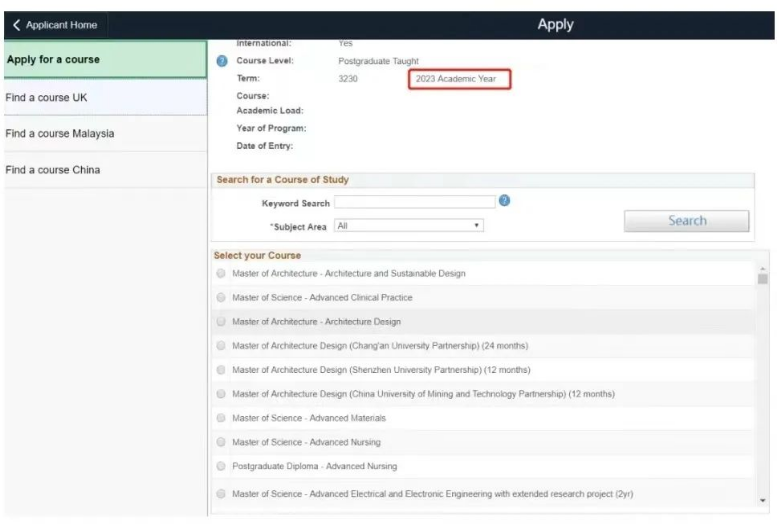
Task: Pick the Shenzhen University Partnership course option
Action: (221, 370)
